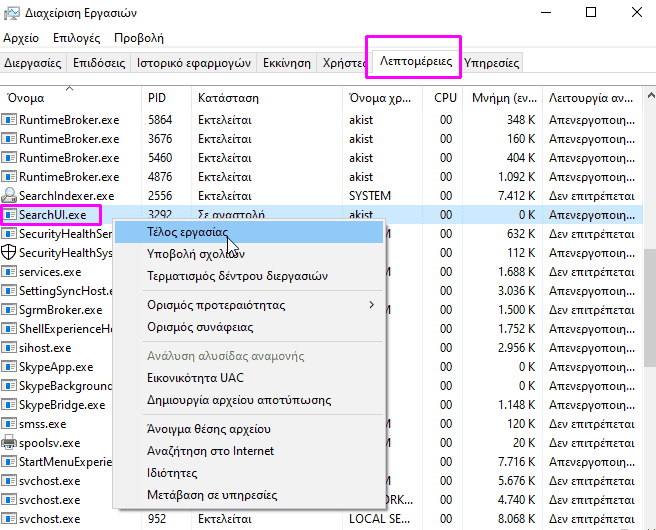The image size is (656, 530).
Task: Sort by the Μνήμη column header
Action: click(x=502, y=98)
